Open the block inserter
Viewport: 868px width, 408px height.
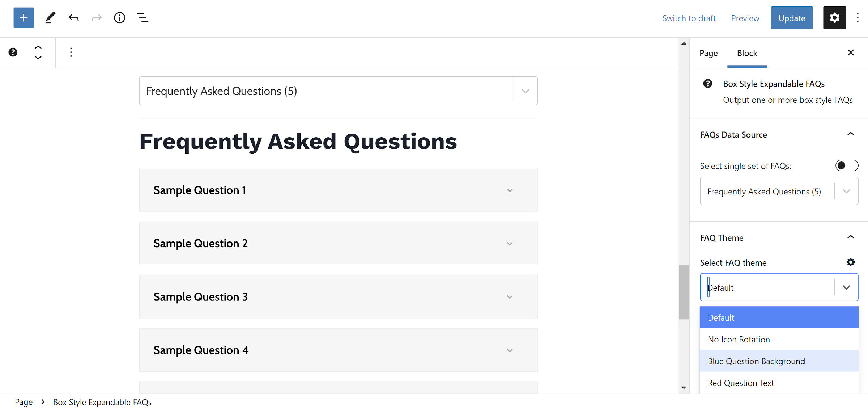[23, 17]
